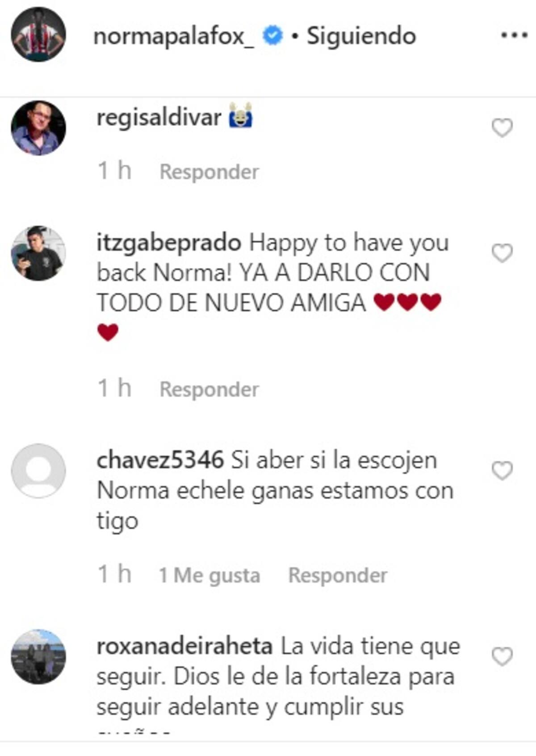Open regisaldivar's profile avatar
Image resolution: width=536 pixels, height=756 pixels.
(38, 128)
